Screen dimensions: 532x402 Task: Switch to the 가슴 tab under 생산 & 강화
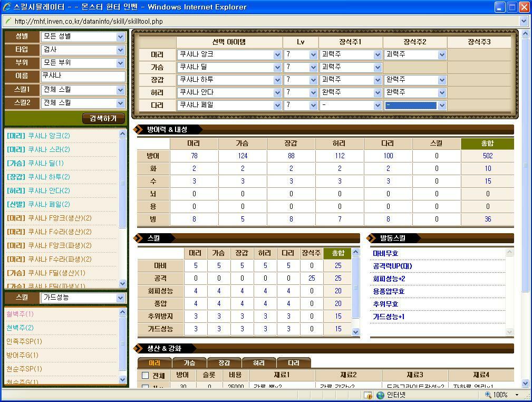(190, 362)
